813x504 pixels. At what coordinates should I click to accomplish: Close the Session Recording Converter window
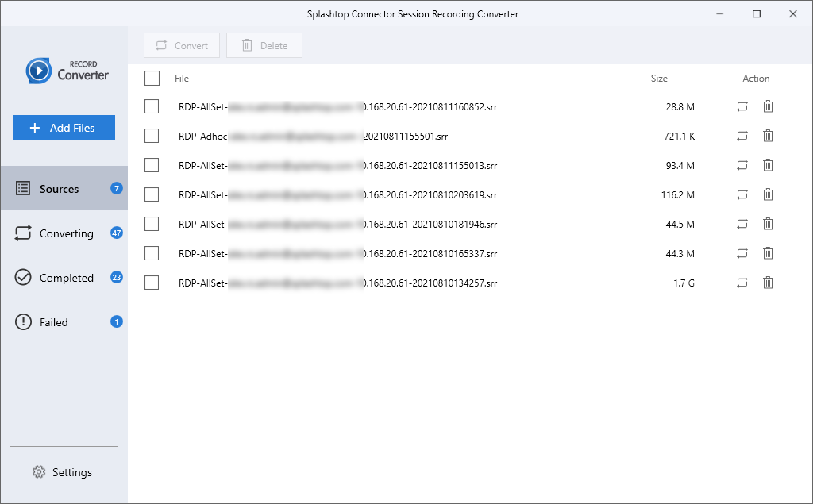pos(793,13)
